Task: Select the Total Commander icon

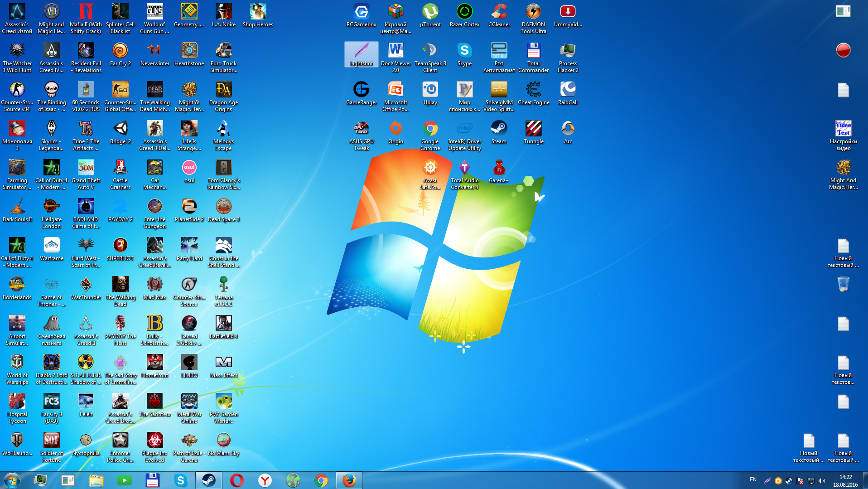Action: pyautogui.click(x=533, y=58)
